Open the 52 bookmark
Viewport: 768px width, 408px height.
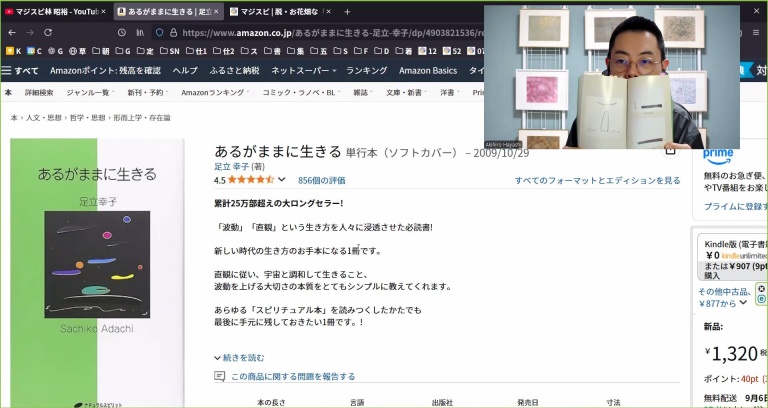coord(451,51)
